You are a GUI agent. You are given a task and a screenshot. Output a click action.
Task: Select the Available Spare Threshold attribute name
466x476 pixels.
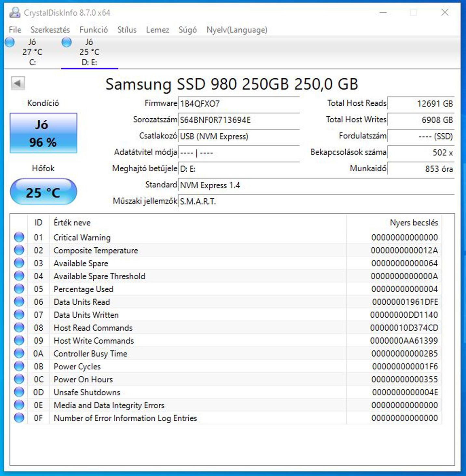[100, 276]
